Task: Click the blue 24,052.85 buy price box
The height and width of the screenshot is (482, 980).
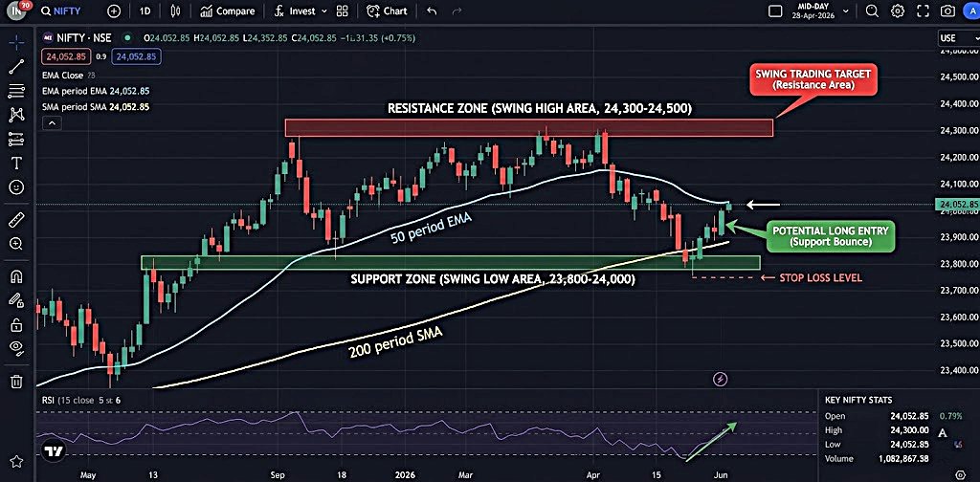Action: point(136,56)
